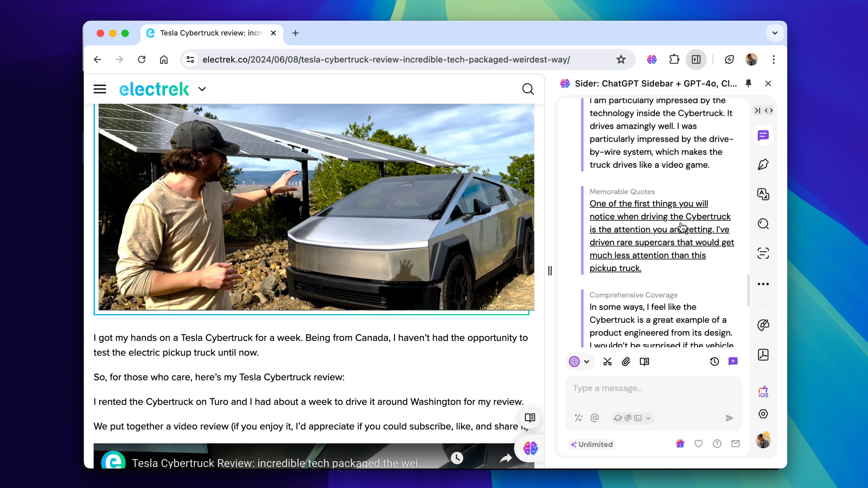The width and height of the screenshot is (868, 488).
Task: Open the Sider Translate tool
Action: pos(763,194)
